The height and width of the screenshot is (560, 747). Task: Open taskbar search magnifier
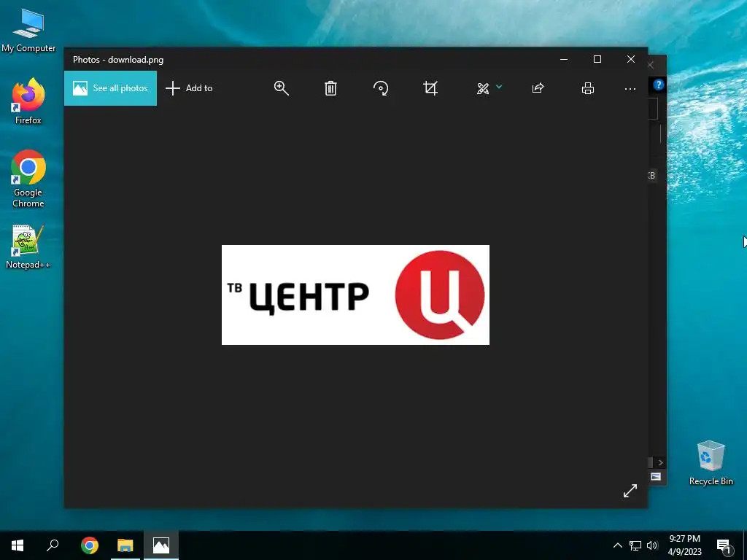pos(53,545)
